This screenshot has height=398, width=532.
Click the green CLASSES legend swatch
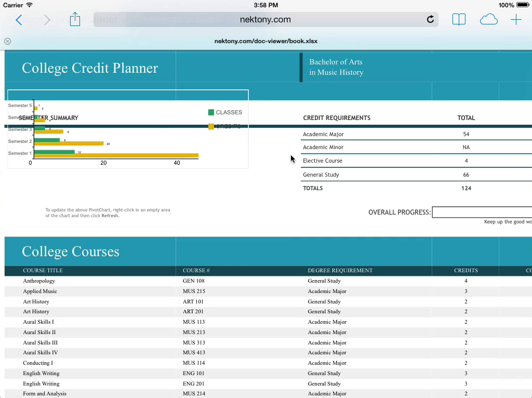coord(211,112)
